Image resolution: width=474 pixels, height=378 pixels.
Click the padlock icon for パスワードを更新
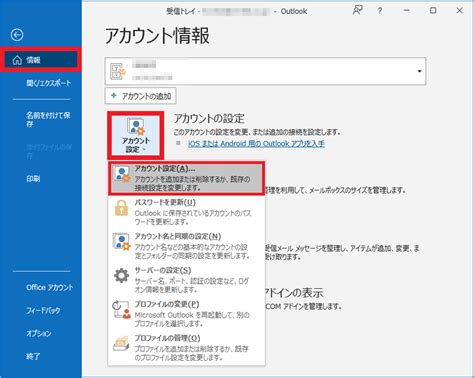(x=121, y=208)
